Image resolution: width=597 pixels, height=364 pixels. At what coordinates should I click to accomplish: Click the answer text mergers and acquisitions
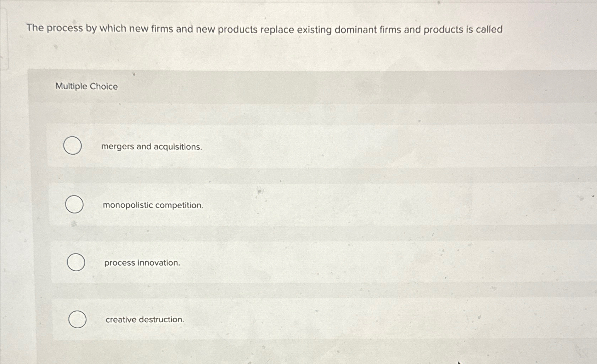151,147
